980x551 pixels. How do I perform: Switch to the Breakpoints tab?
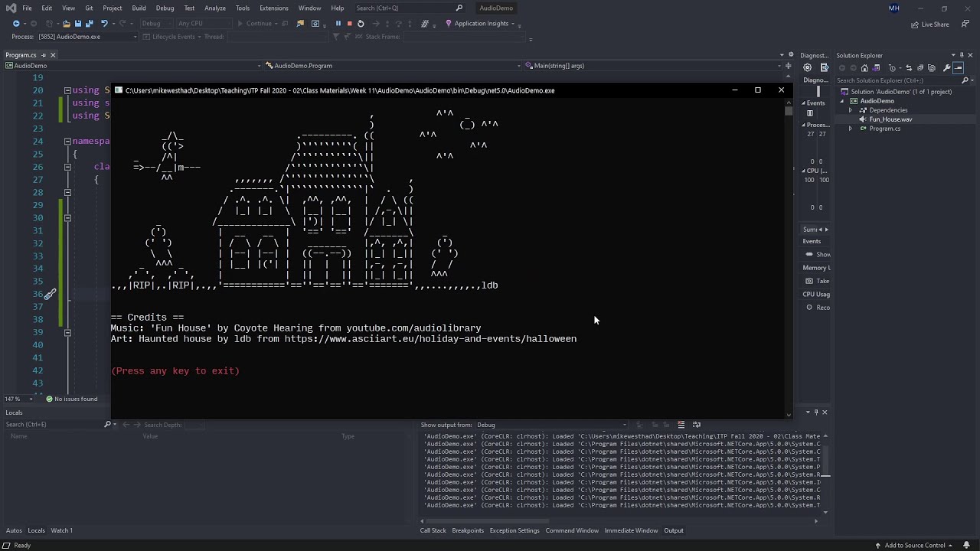468,530
